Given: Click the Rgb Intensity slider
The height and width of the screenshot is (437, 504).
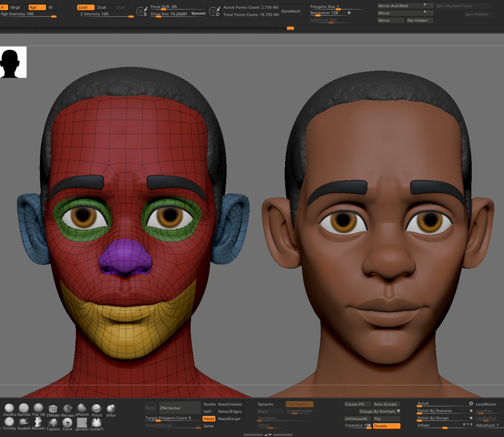Looking at the screenshot, I should (x=29, y=15).
